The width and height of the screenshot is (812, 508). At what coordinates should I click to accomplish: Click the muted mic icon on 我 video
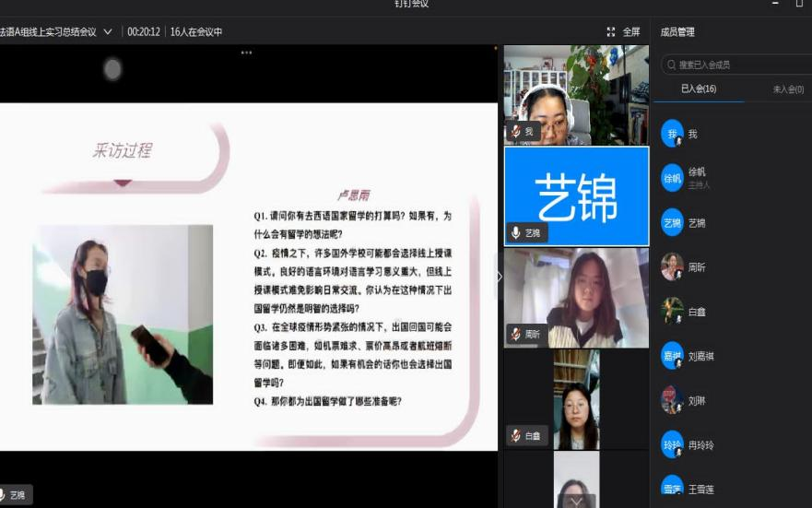516,132
